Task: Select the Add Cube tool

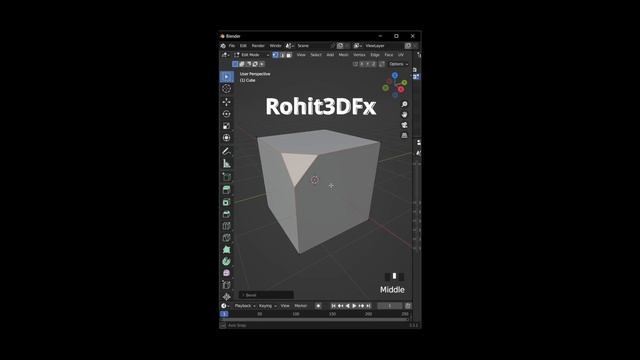Action: tap(227, 177)
